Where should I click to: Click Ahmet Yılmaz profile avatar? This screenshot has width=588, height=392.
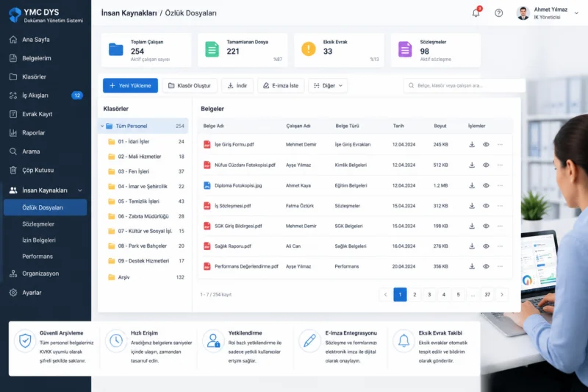tap(523, 13)
